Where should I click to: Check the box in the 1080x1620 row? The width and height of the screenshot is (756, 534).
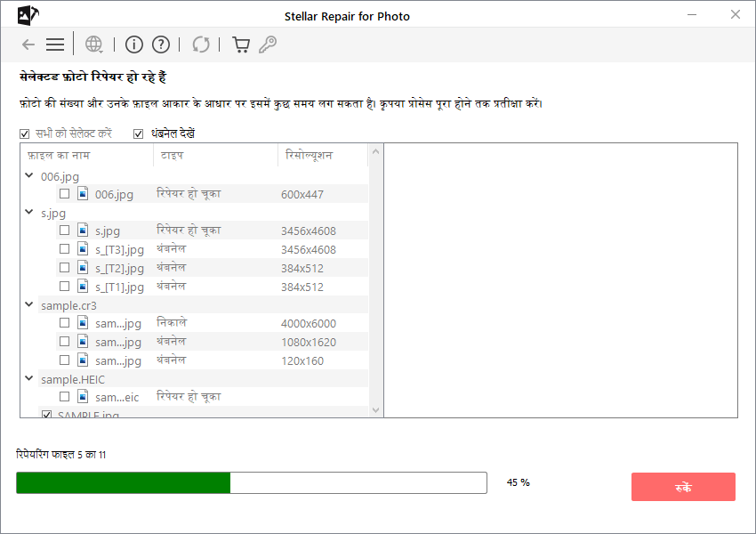click(64, 342)
